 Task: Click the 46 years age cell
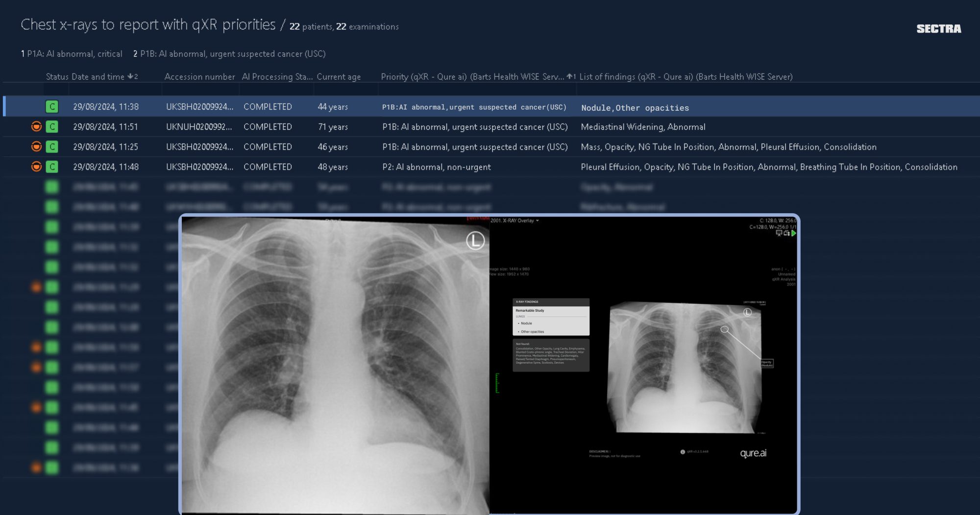333,147
